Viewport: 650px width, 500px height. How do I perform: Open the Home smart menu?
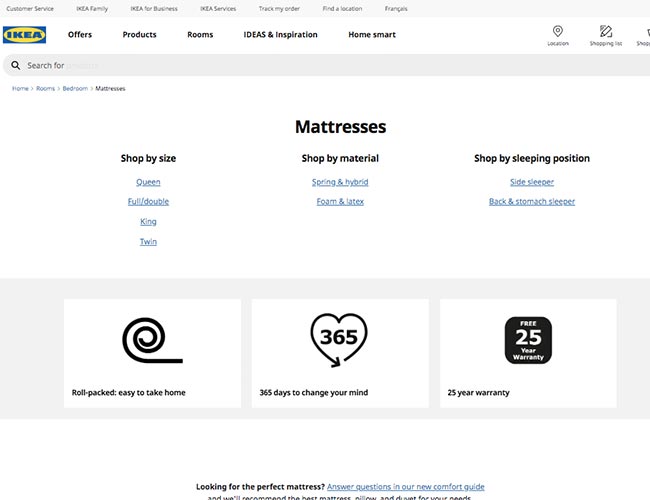coord(372,35)
